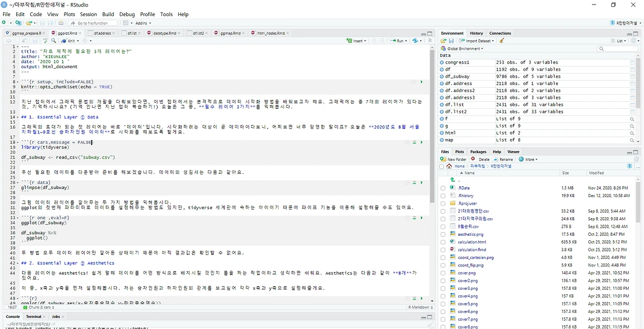Screen dimensions: 644x329
Task: Click the Environment search field
Action: pos(617,48)
